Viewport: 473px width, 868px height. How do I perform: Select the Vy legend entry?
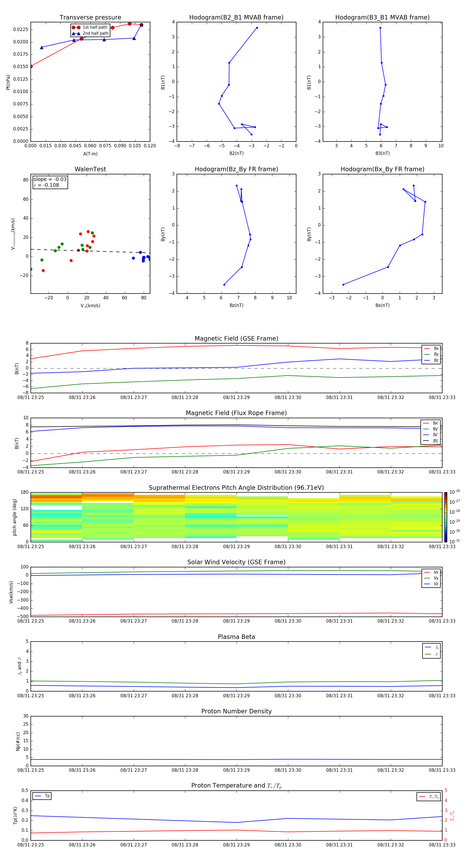(x=431, y=578)
